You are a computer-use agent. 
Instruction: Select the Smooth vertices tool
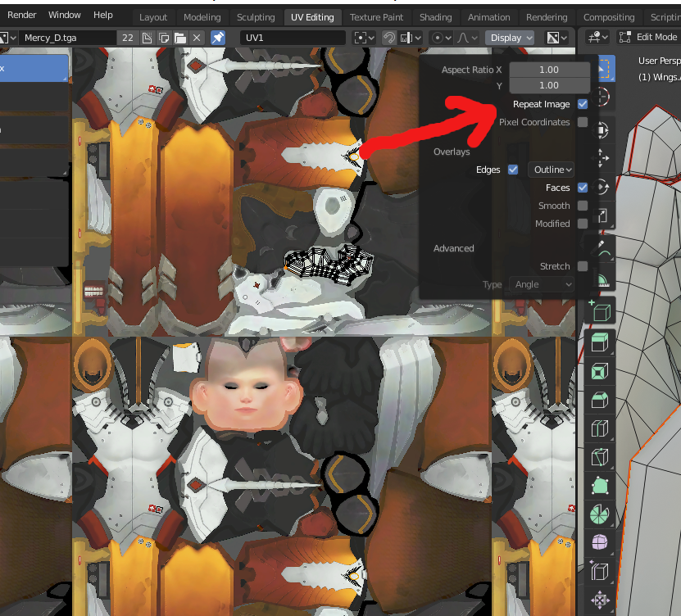pos(600,542)
